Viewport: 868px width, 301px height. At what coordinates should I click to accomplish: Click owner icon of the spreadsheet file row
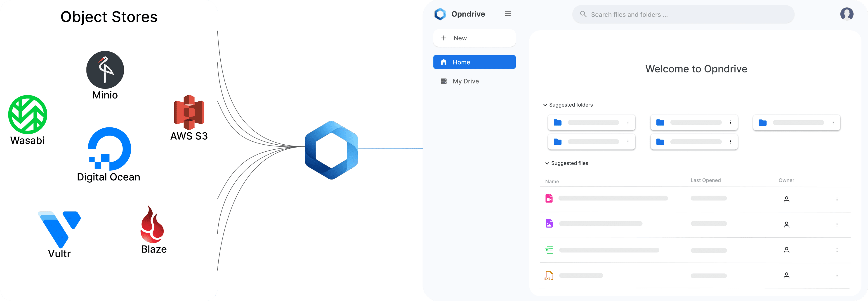pos(786,250)
